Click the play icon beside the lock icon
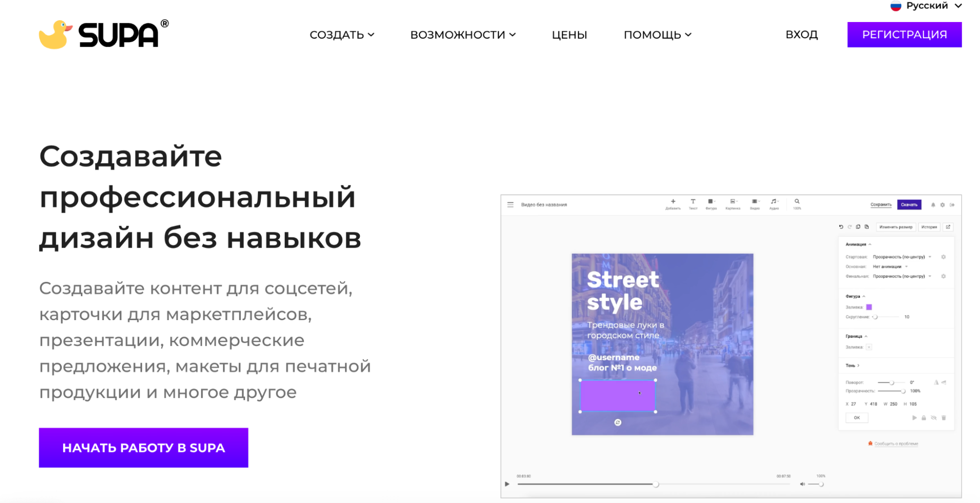The width and height of the screenshot is (980, 503). pyautogui.click(x=914, y=418)
